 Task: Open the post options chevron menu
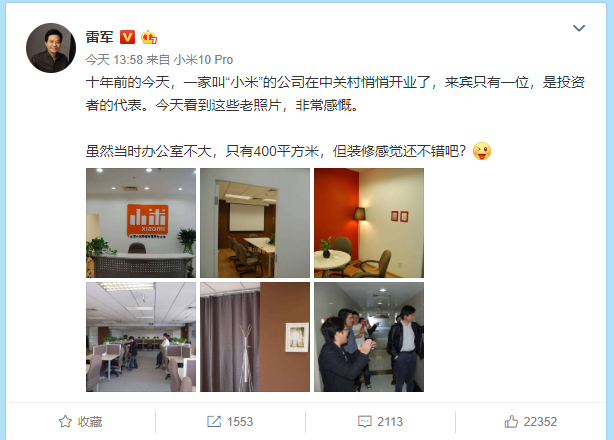(579, 28)
